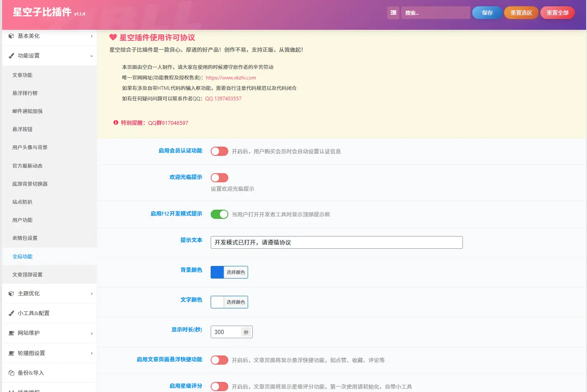Expand the 基本美化 section chevron
This screenshot has height=392, width=587.
(92, 36)
